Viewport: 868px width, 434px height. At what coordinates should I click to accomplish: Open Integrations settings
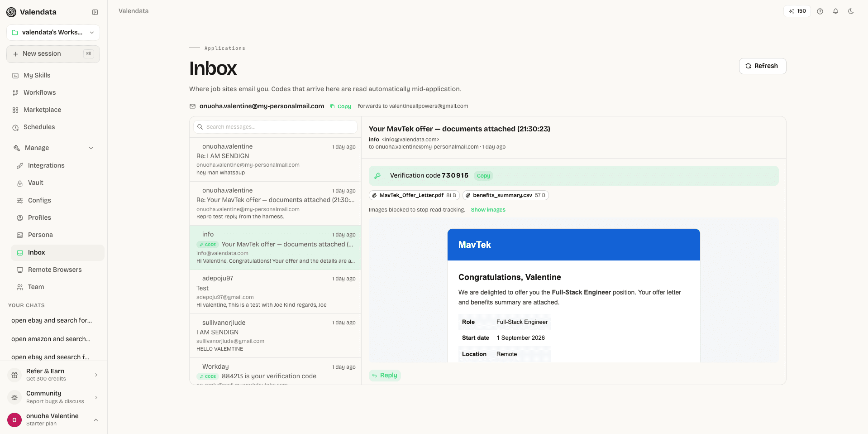coord(57,165)
